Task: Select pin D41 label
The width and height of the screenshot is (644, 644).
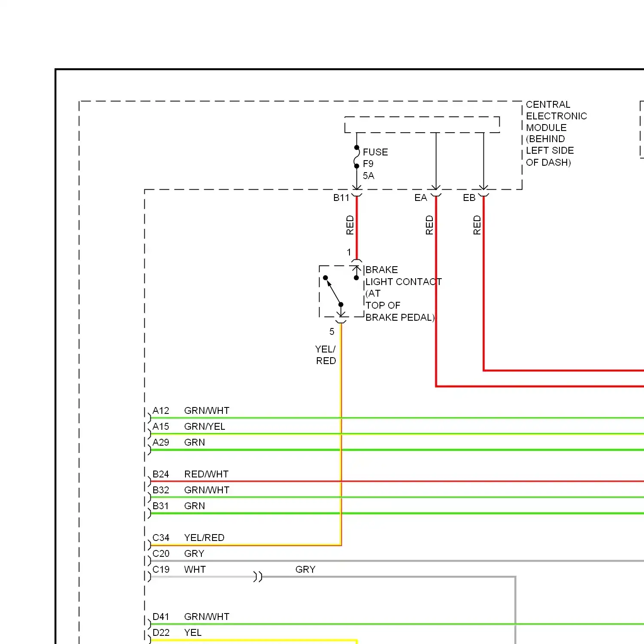Action: [x=161, y=617]
